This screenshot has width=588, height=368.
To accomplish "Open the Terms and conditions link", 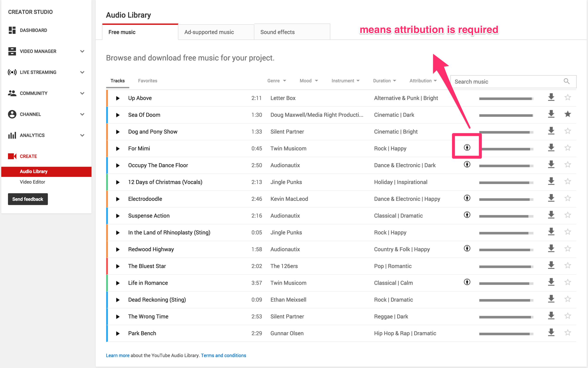I will click(223, 355).
